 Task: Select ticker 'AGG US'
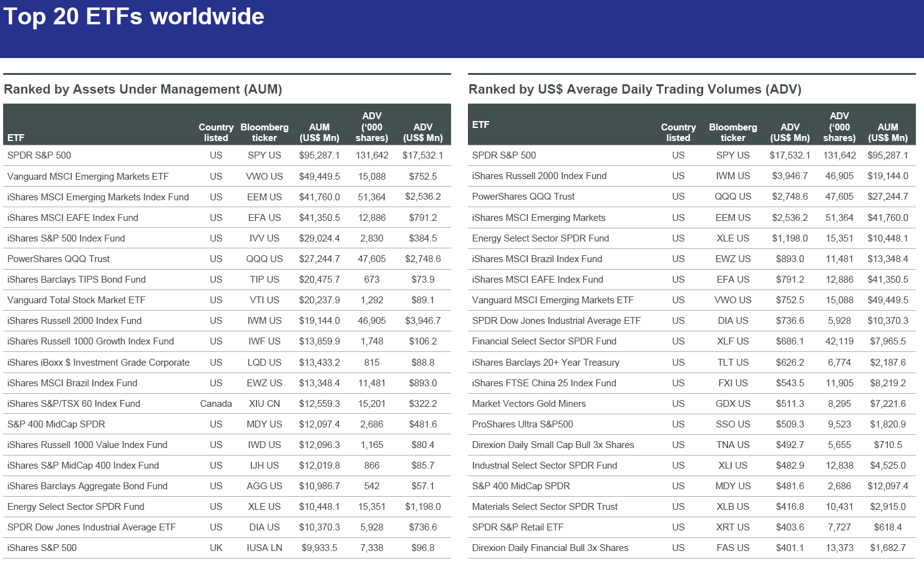point(265,486)
